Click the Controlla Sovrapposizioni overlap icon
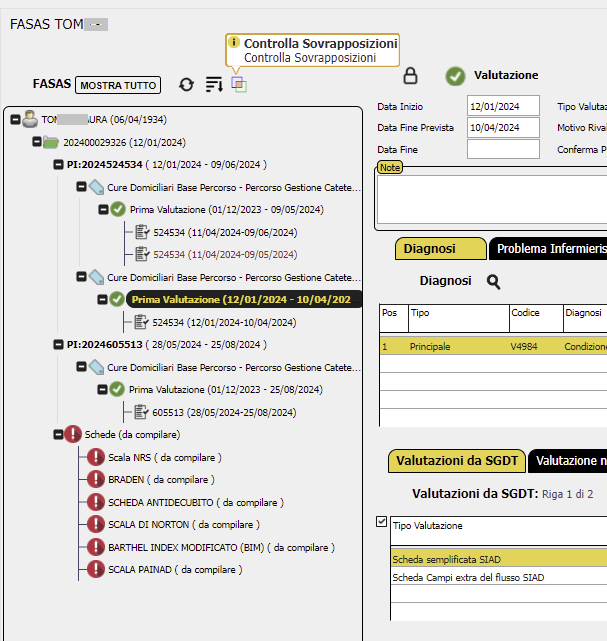The height and width of the screenshot is (641, 607). pos(239,85)
